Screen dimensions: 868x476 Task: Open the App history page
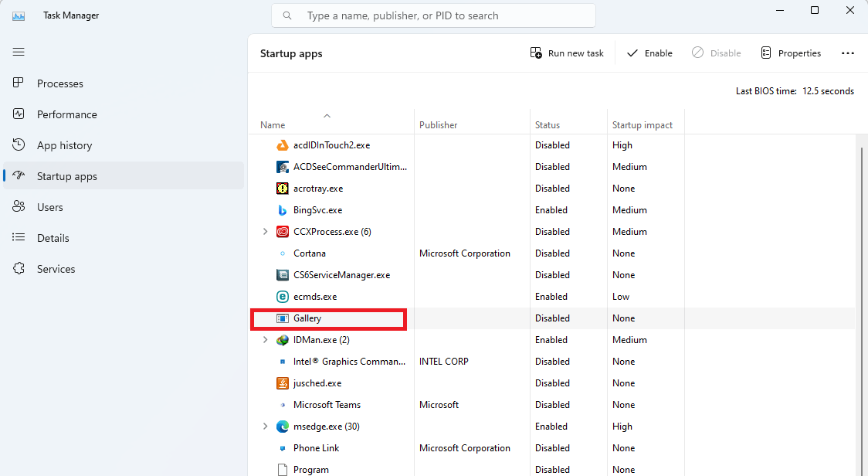[124, 145]
